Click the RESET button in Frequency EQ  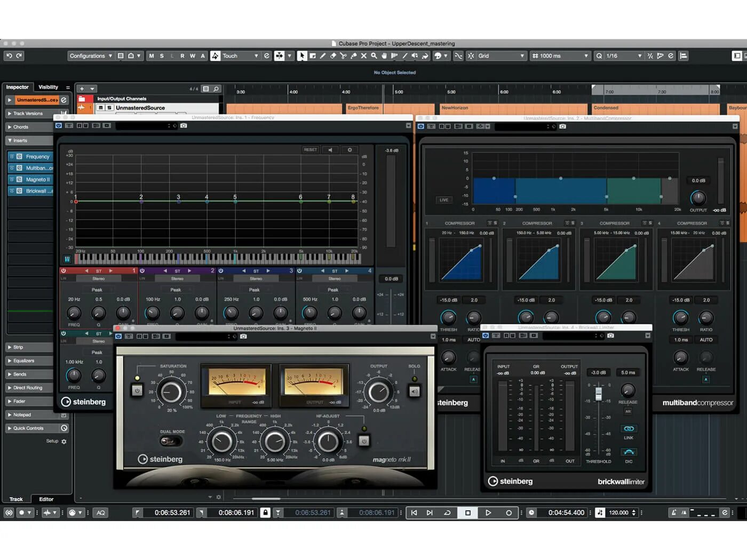[311, 150]
